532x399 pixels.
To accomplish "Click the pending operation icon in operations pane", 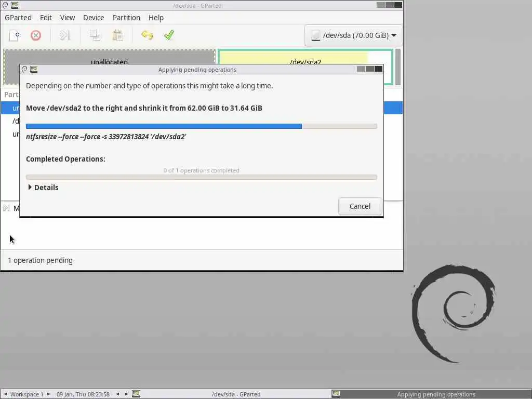I will (6, 208).
